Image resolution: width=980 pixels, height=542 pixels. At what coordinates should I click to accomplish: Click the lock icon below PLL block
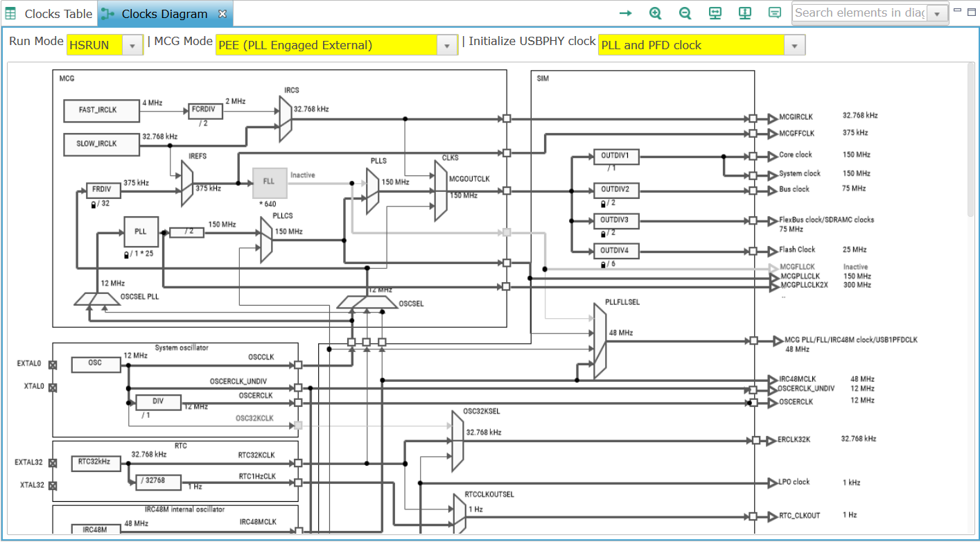coord(126,254)
